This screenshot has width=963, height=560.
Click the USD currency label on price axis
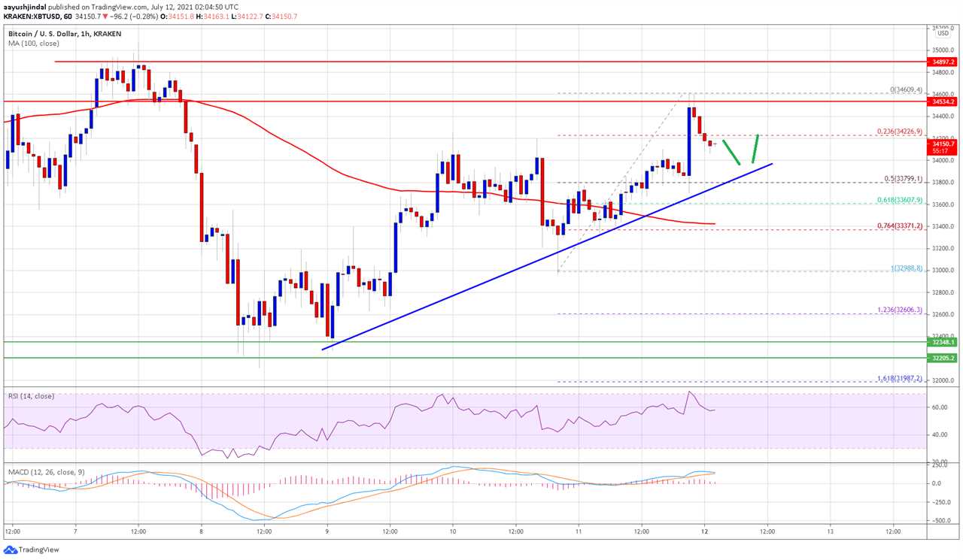click(942, 33)
